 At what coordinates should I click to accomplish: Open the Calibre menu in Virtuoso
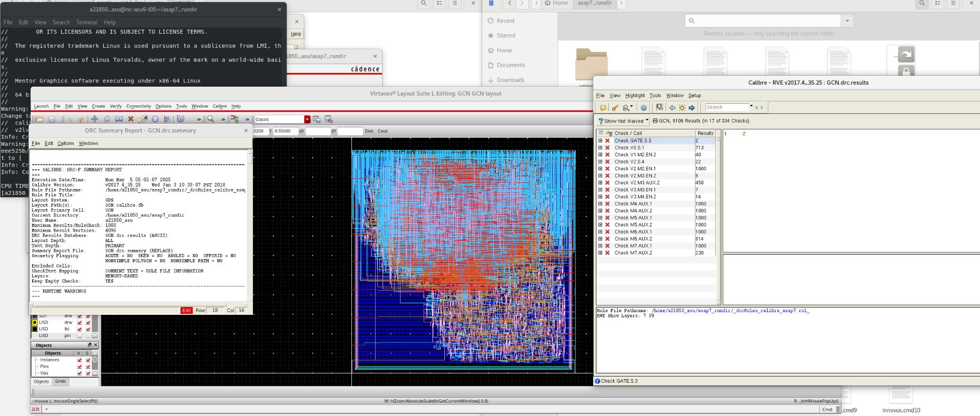point(220,106)
